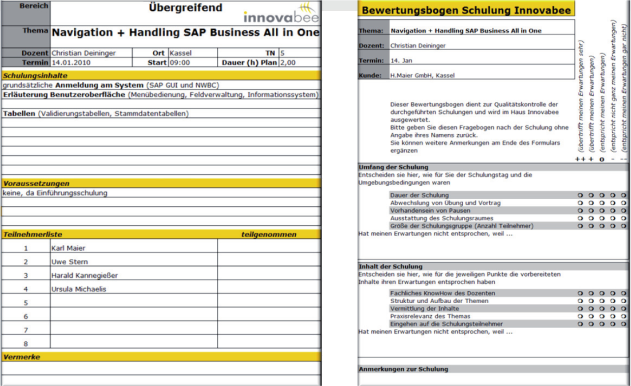Image resolution: width=631 pixels, height=386 pixels.
Task: Click the 'Fachliches KnowHow des Dozenten' label
Action: (x=443, y=293)
